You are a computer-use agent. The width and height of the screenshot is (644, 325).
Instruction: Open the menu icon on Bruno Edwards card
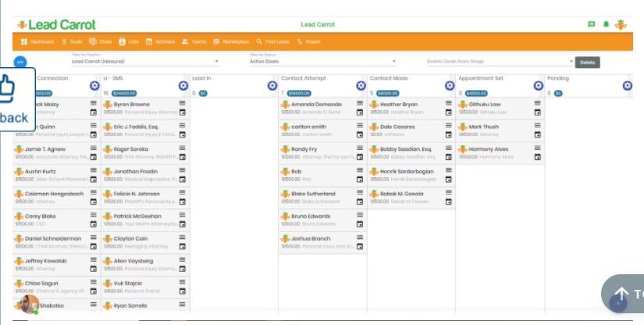coord(360,215)
